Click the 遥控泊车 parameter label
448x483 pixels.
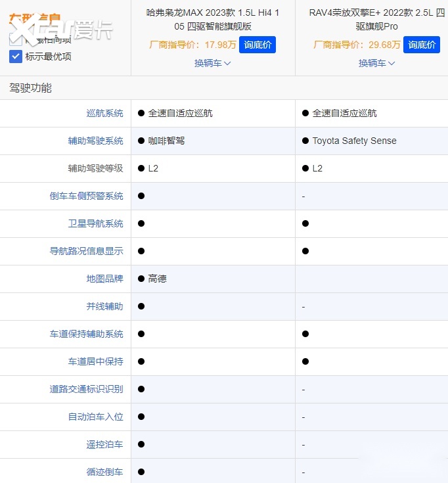pos(104,444)
